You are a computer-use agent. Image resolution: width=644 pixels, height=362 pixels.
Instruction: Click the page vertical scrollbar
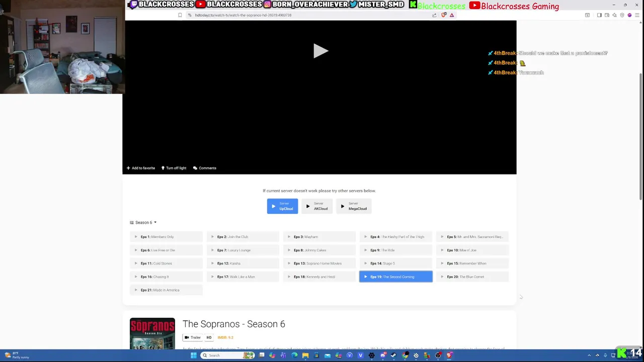pyautogui.click(x=641, y=136)
